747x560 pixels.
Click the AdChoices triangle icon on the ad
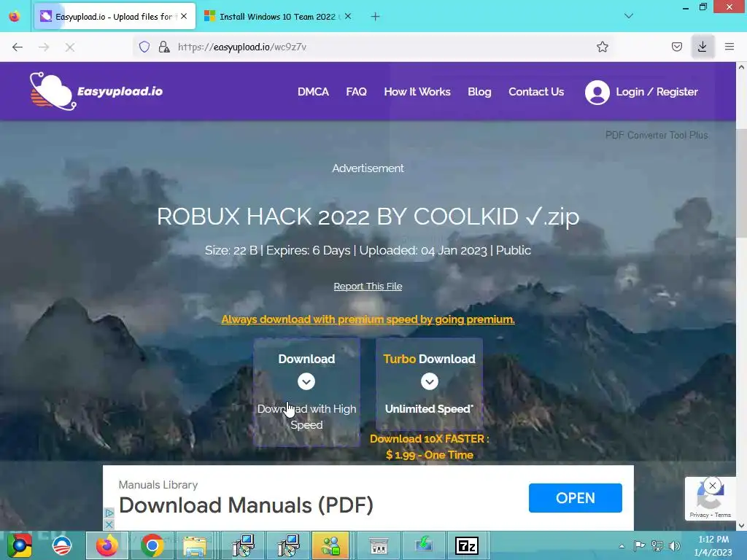tap(109, 513)
